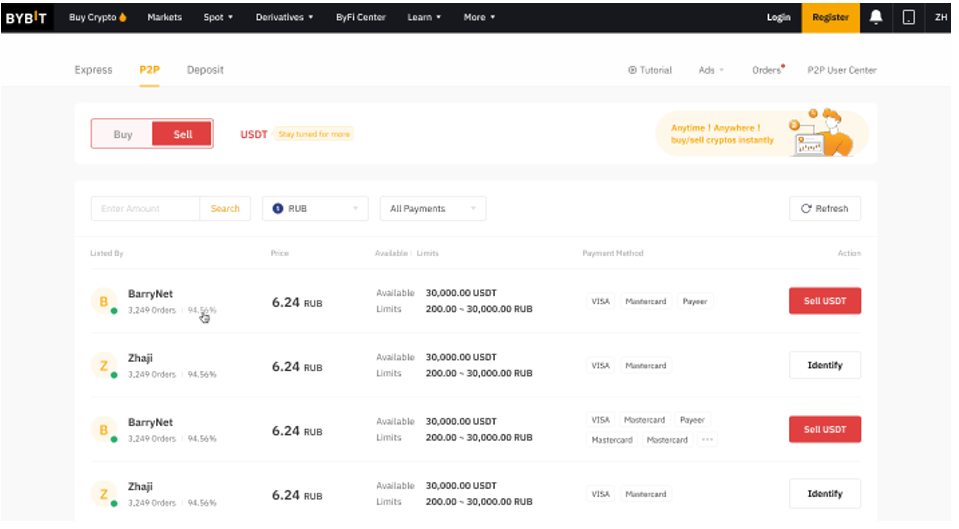The image size is (959, 529).
Task: Click the Bybit logo
Action: [26, 17]
